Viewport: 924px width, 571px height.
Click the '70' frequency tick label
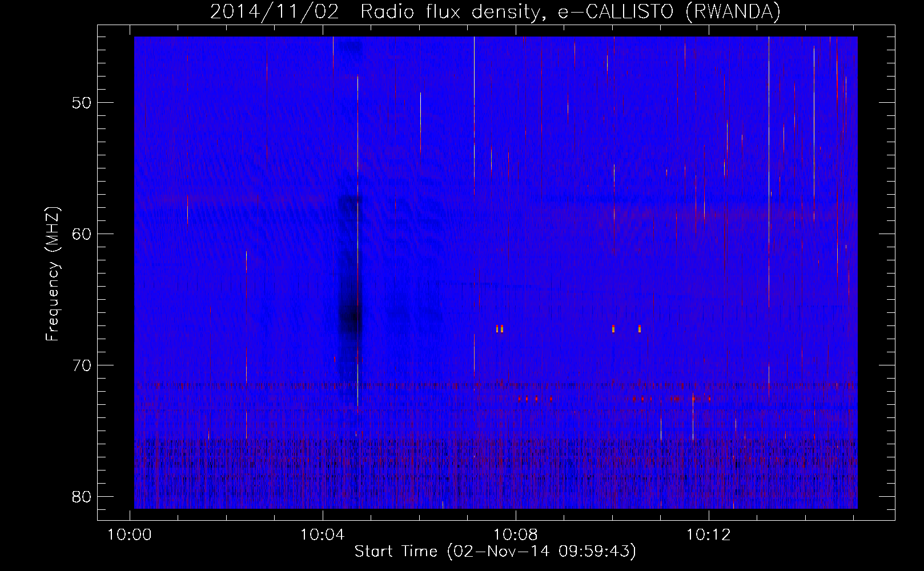pyautogui.click(x=82, y=365)
